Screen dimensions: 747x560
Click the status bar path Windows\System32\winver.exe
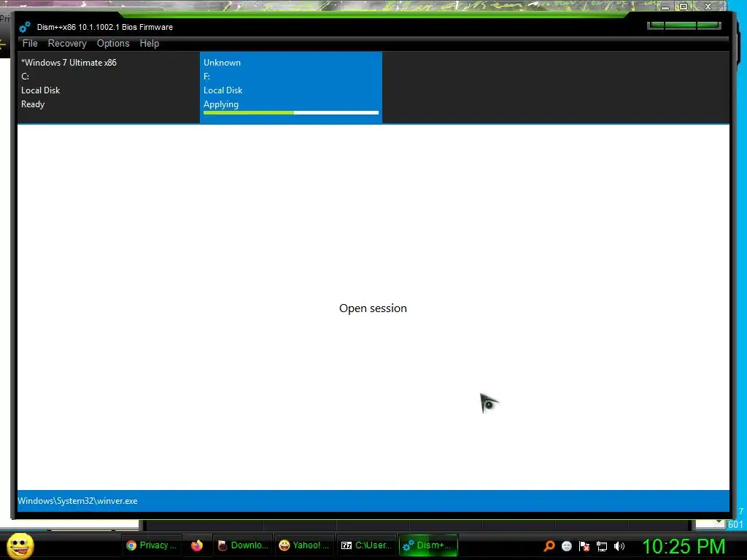(77, 501)
